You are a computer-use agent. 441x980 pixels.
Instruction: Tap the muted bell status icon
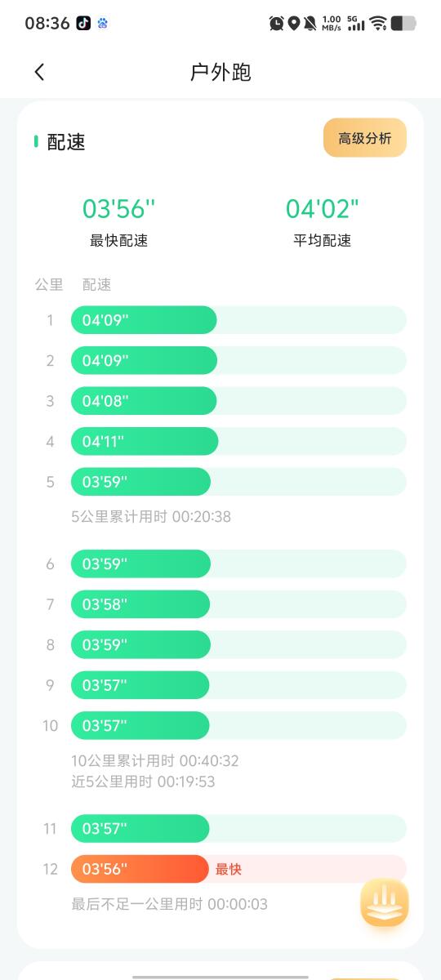[310, 24]
